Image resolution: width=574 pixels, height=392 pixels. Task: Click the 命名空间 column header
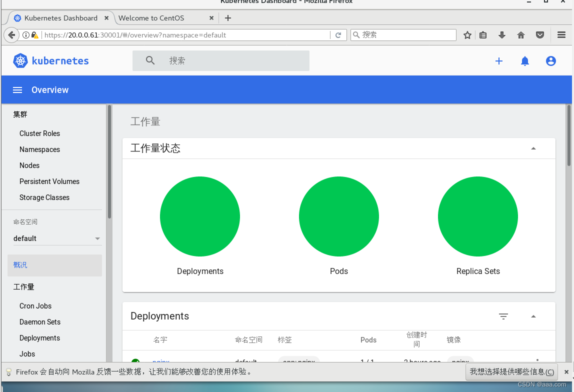click(248, 340)
